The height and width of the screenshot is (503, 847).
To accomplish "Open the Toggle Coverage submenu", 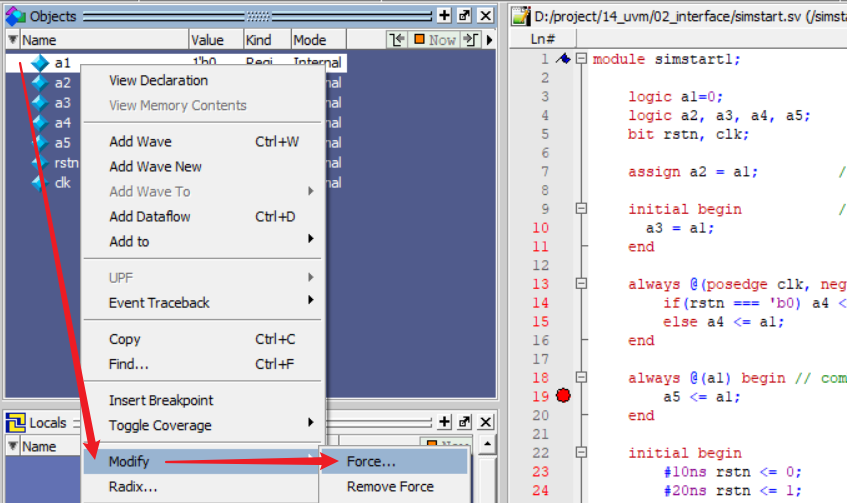I will click(x=202, y=425).
